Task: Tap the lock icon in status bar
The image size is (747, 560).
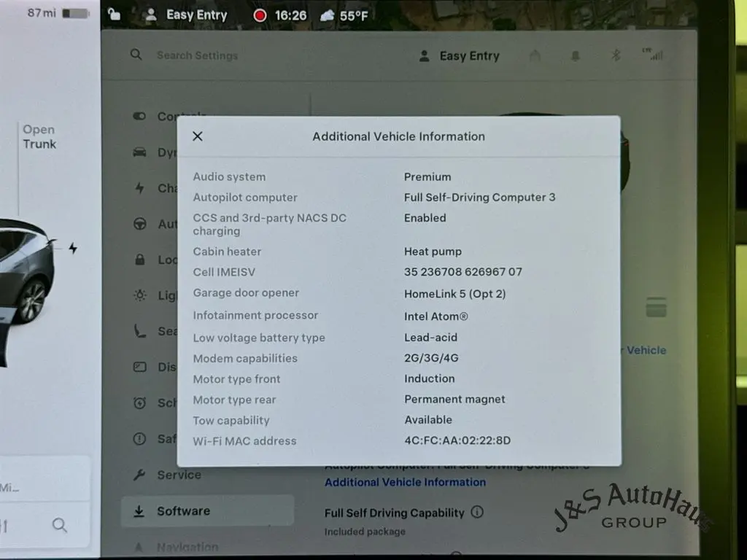Action: click(114, 14)
